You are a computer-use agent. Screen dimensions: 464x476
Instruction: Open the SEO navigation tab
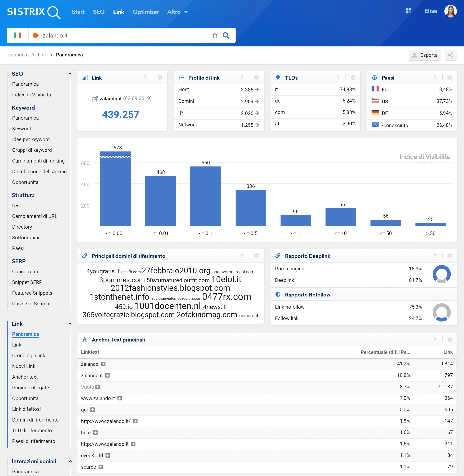[x=99, y=12]
